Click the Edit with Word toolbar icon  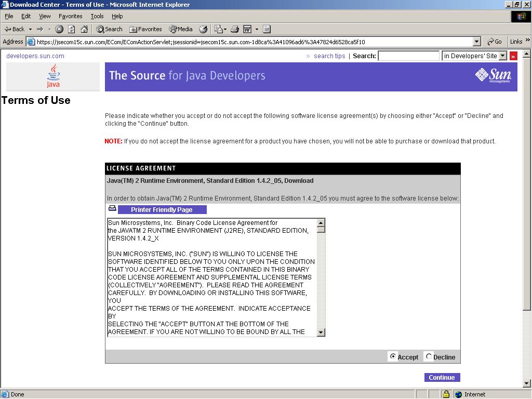pyautogui.click(x=247, y=29)
